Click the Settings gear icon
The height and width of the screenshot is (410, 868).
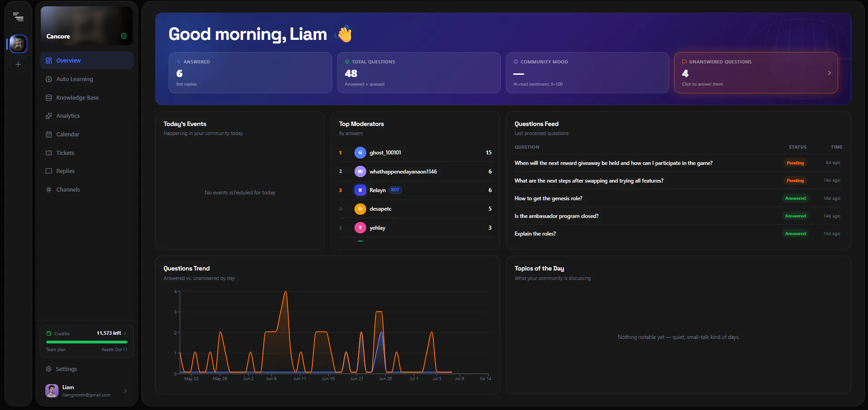[x=49, y=369]
